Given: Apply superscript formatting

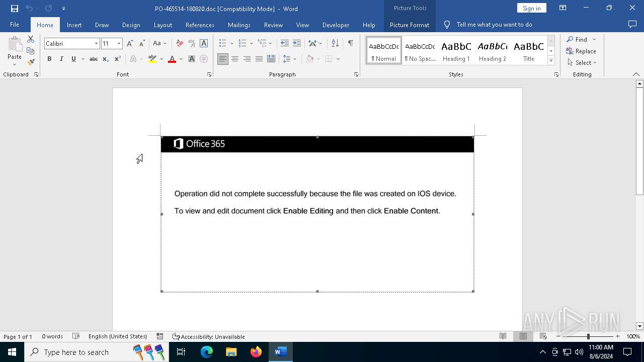Looking at the screenshot, I should point(118,59).
